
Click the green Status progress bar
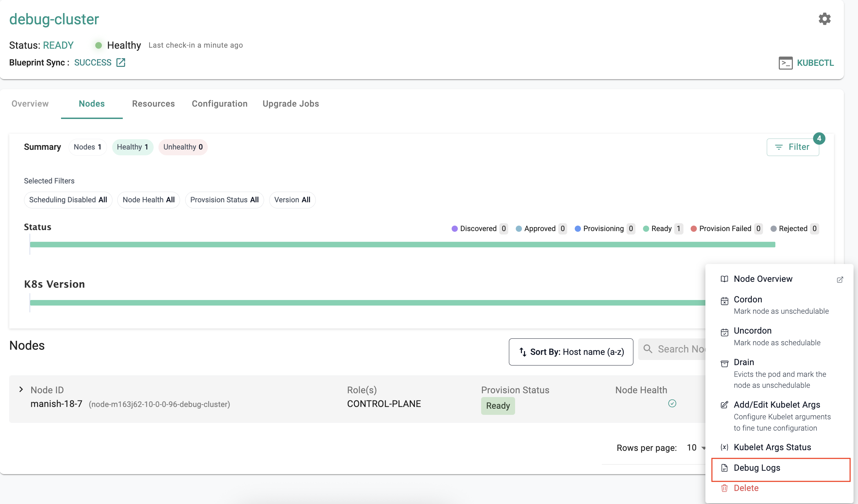[402, 244]
